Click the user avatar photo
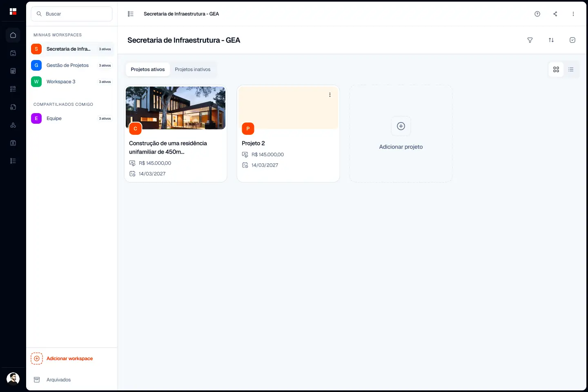 (13, 379)
